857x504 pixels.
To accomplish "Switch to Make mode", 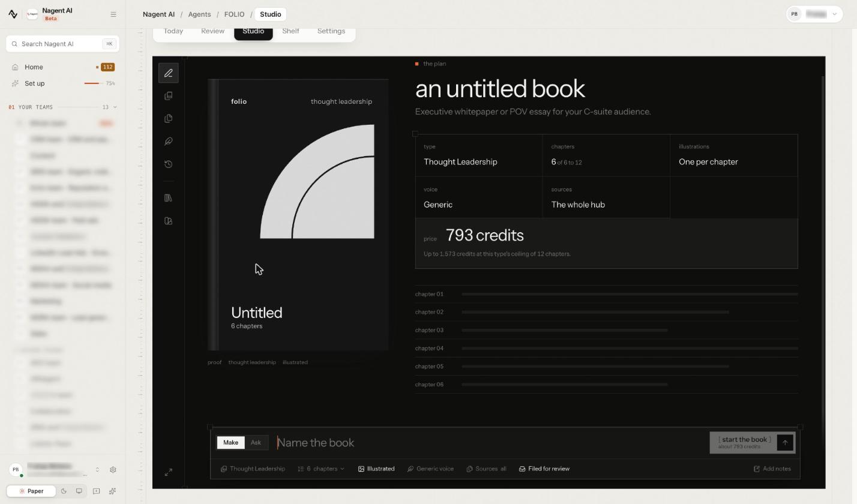I will point(230,443).
